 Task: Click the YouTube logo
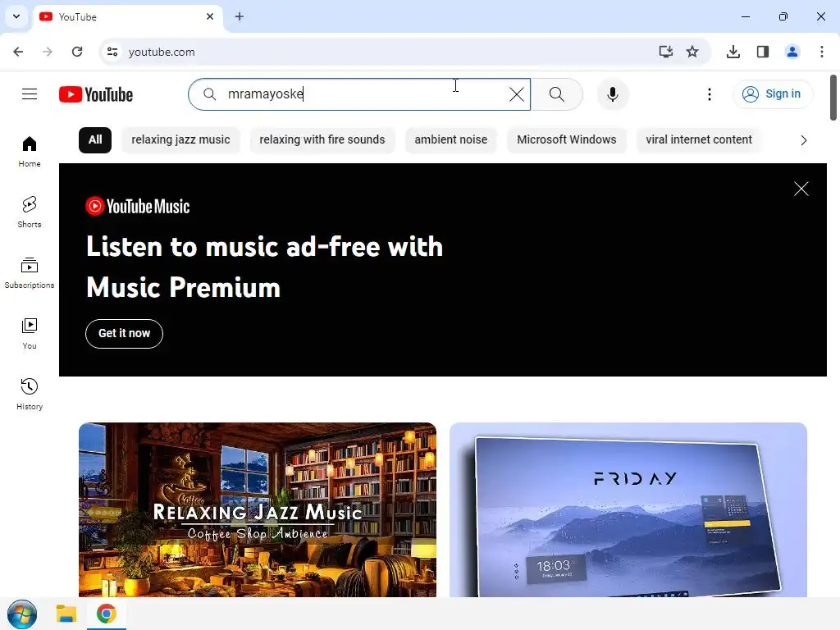coord(96,94)
